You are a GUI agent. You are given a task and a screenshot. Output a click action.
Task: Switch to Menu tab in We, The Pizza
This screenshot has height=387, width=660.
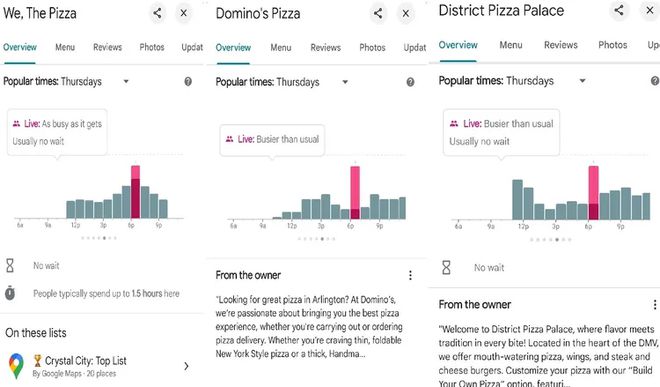point(65,47)
